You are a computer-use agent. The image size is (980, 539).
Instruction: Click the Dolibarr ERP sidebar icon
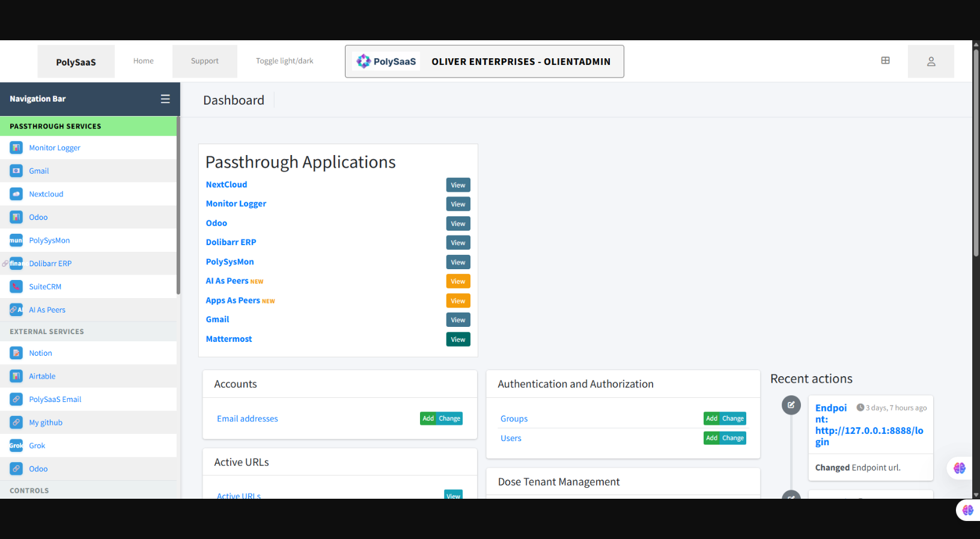[16, 263]
